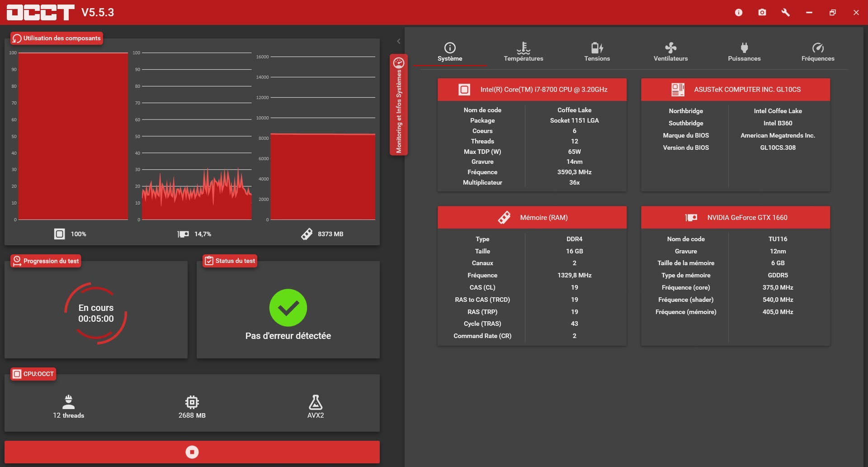The image size is (868, 467).
Task: Click the RAM stick icon in the Mémoire header
Action: click(x=504, y=218)
